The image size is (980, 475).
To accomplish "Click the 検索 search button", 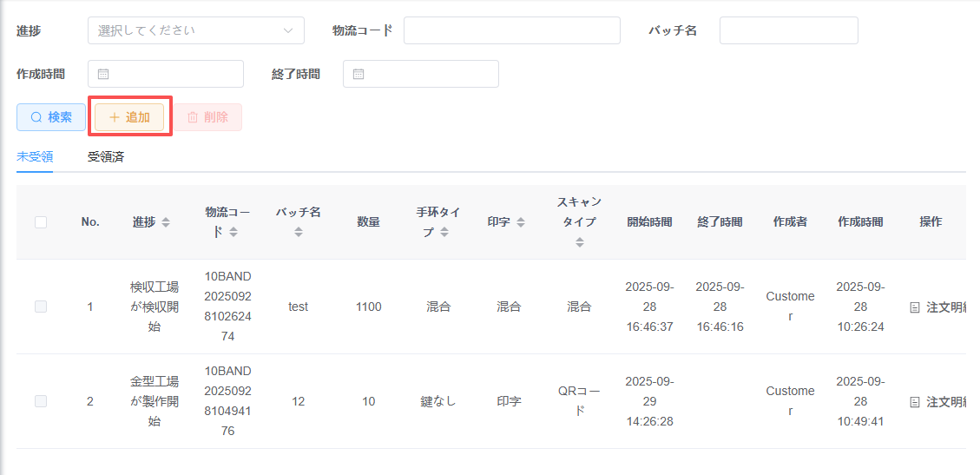I will [x=51, y=117].
